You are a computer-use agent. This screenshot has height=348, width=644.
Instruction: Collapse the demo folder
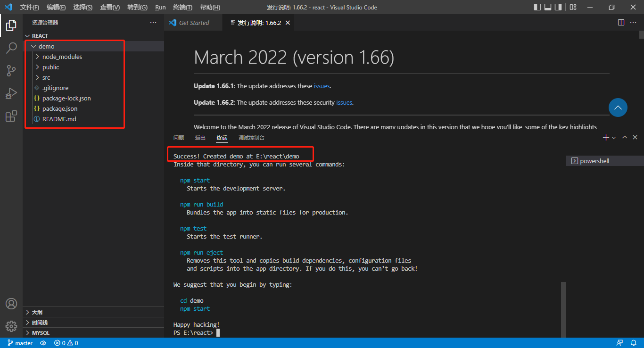[93, 46]
